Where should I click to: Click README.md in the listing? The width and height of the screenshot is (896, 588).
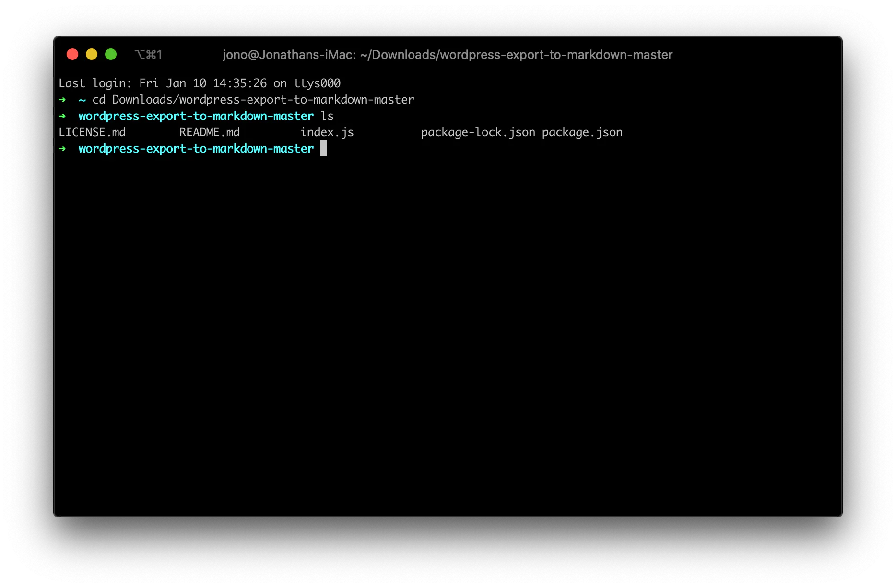pyautogui.click(x=210, y=132)
